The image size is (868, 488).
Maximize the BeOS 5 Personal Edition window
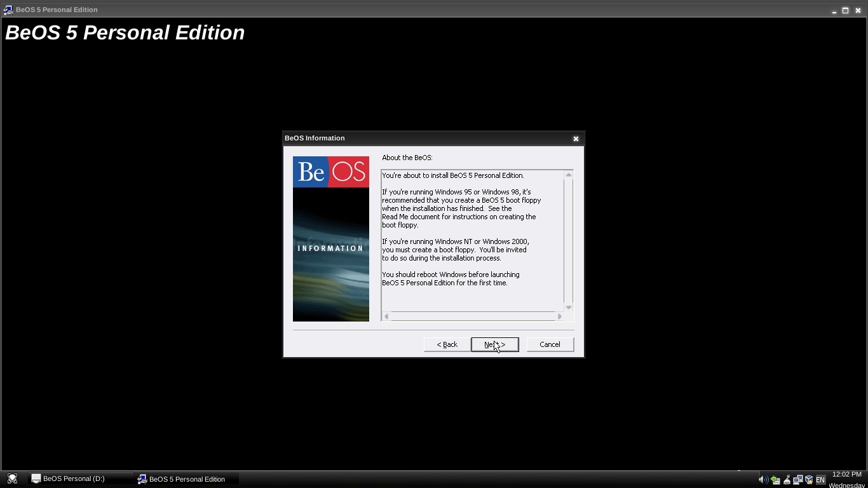click(x=846, y=11)
